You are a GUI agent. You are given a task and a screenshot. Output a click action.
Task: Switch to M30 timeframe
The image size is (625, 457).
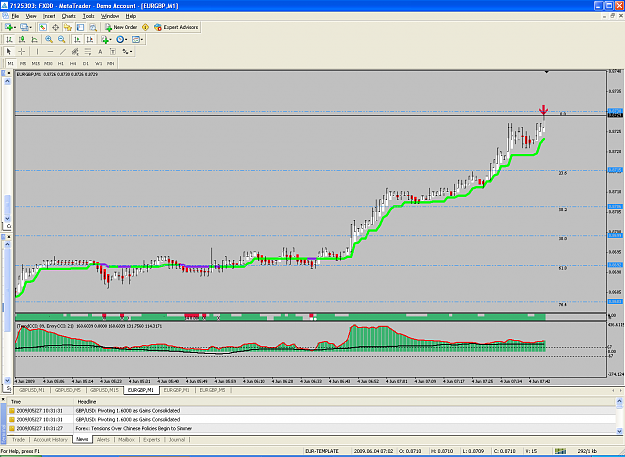pos(48,63)
